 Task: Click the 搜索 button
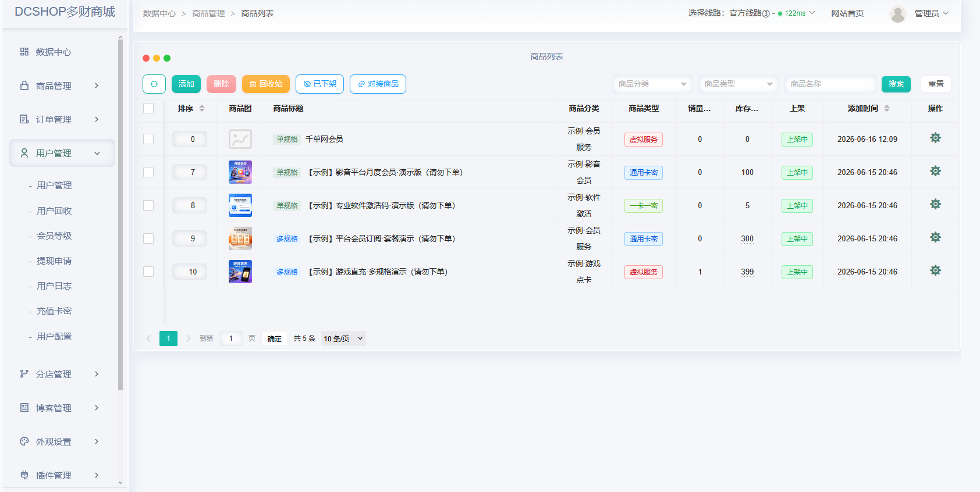tap(896, 84)
